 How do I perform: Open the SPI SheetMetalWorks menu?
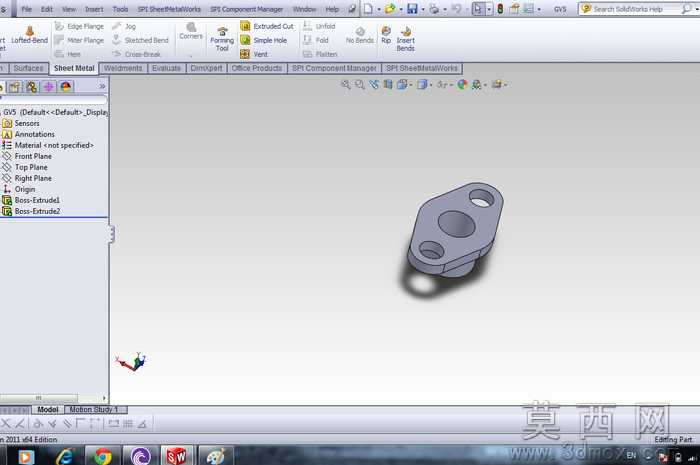pyautogui.click(x=169, y=9)
